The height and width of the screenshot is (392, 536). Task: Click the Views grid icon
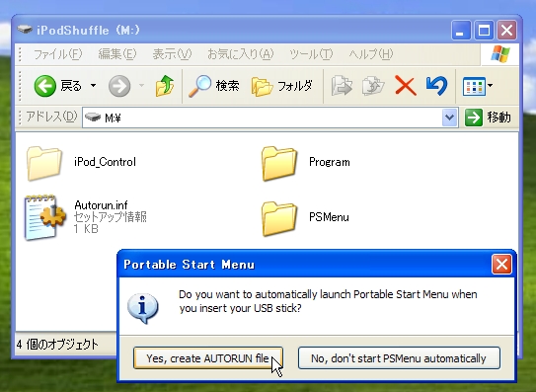tap(474, 86)
